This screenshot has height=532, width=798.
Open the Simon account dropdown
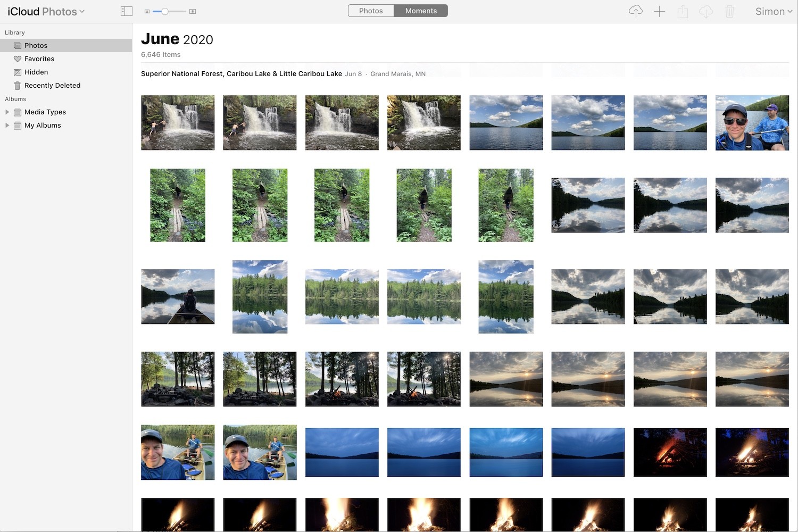pos(773,11)
